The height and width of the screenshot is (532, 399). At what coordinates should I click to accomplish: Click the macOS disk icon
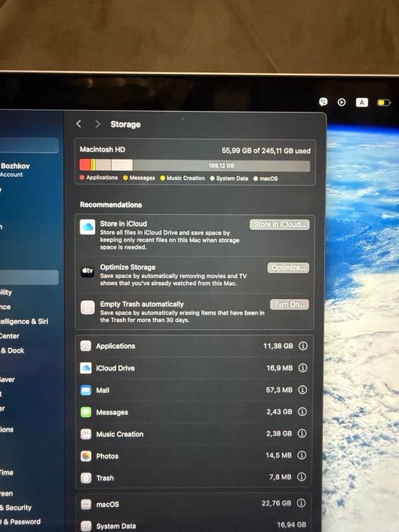tap(86, 505)
